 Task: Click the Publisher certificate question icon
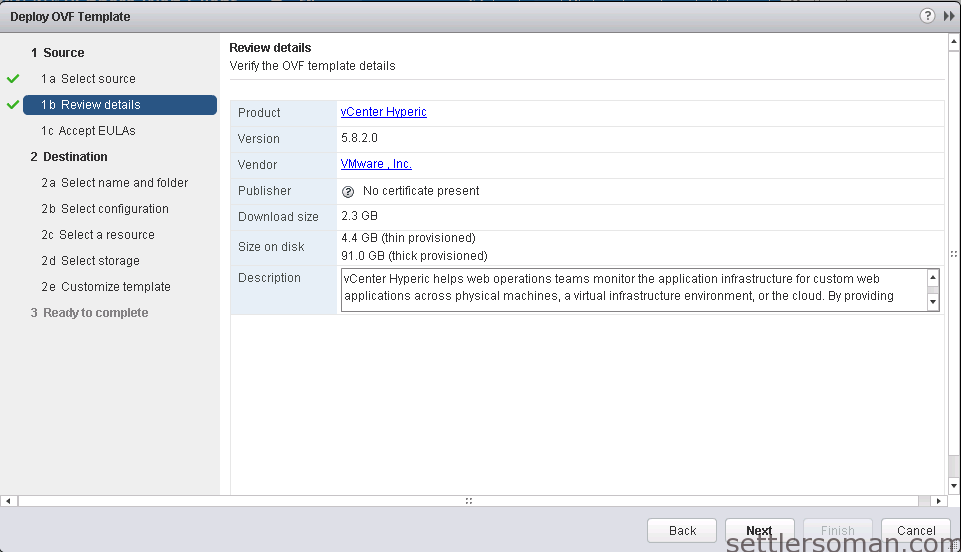348,192
